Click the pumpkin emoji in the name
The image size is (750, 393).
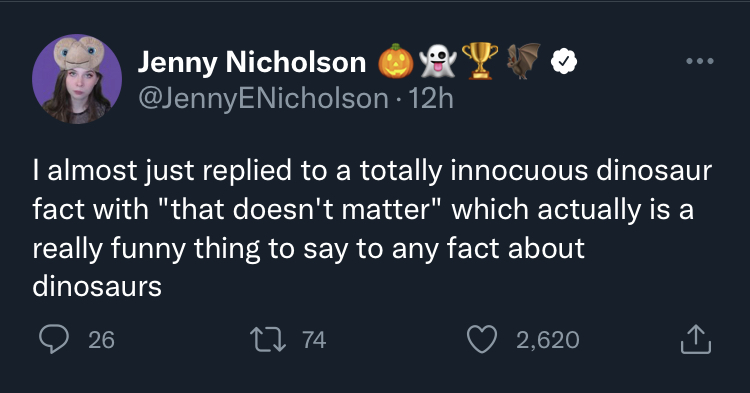(396, 61)
